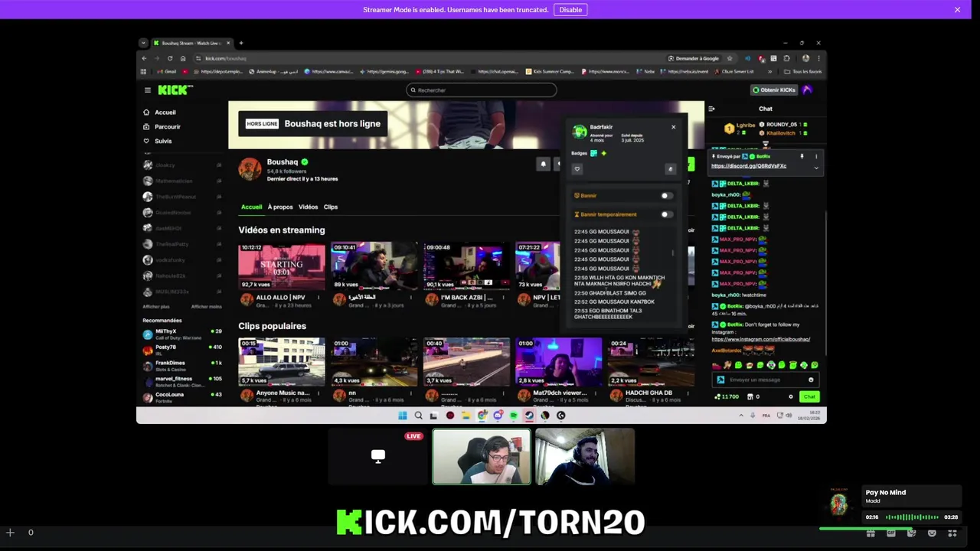The image size is (980, 551).
Task: Click the browser back arrow
Action: pyautogui.click(x=144, y=58)
